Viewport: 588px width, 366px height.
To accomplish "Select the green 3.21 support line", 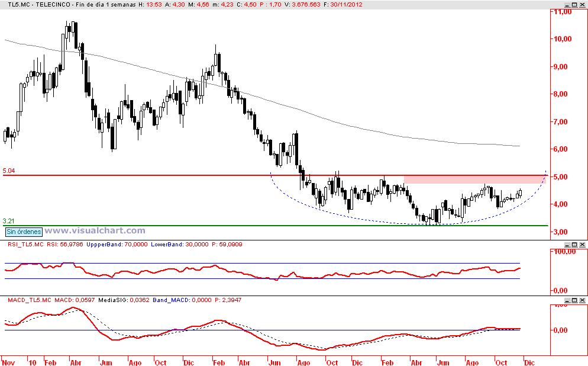I will [276, 226].
